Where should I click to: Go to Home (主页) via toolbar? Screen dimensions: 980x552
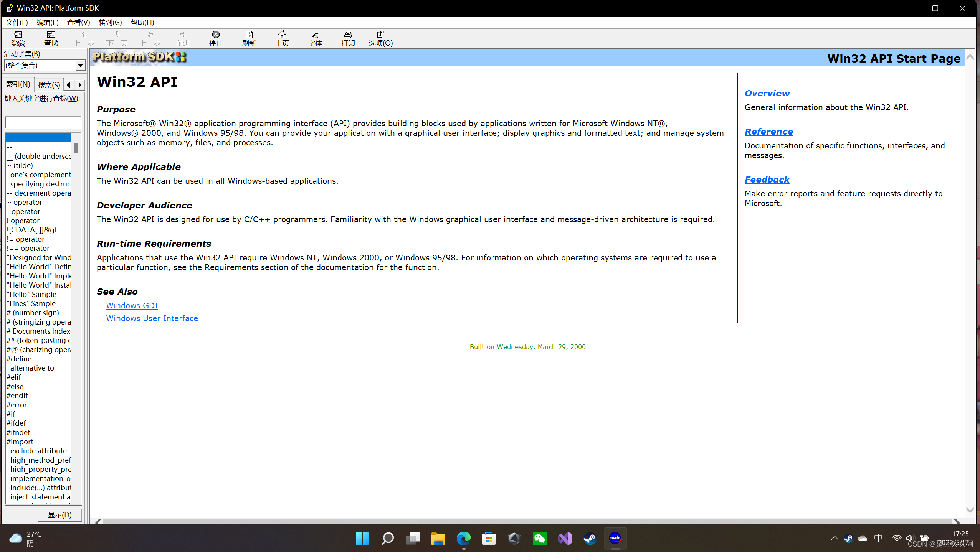[x=282, y=38]
